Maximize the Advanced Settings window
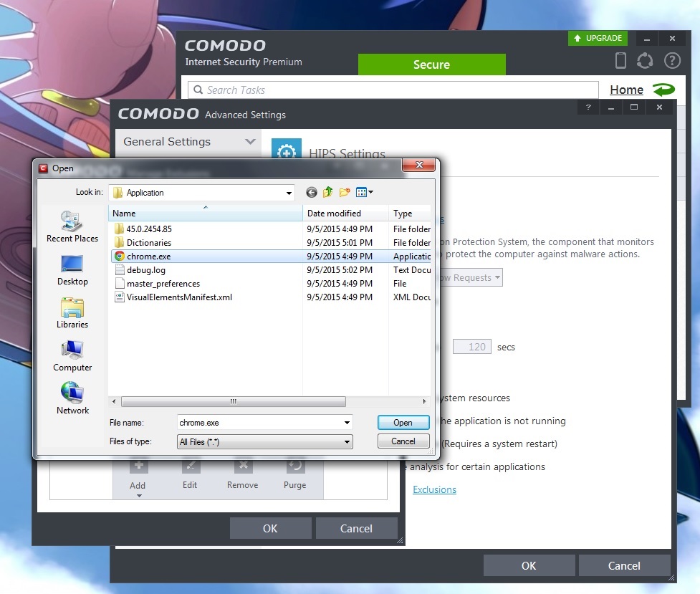The height and width of the screenshot is (594, 700). pos(634,107)
